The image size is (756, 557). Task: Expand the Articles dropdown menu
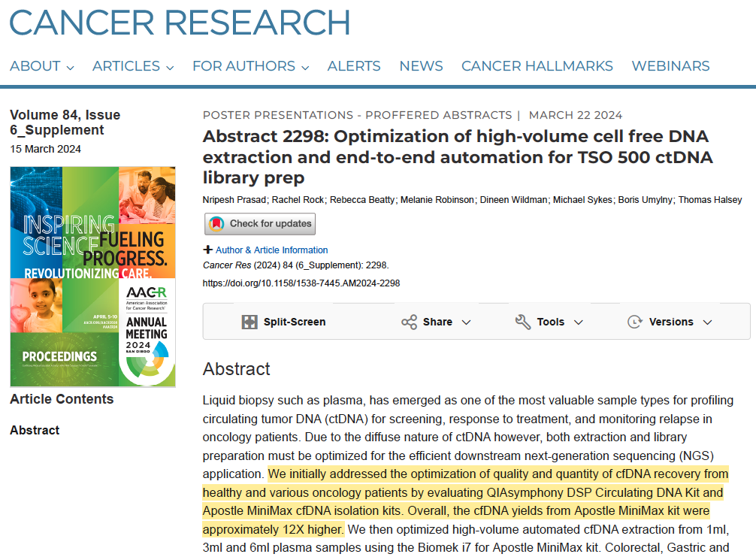pyautogui.click(x=170, y=67)
